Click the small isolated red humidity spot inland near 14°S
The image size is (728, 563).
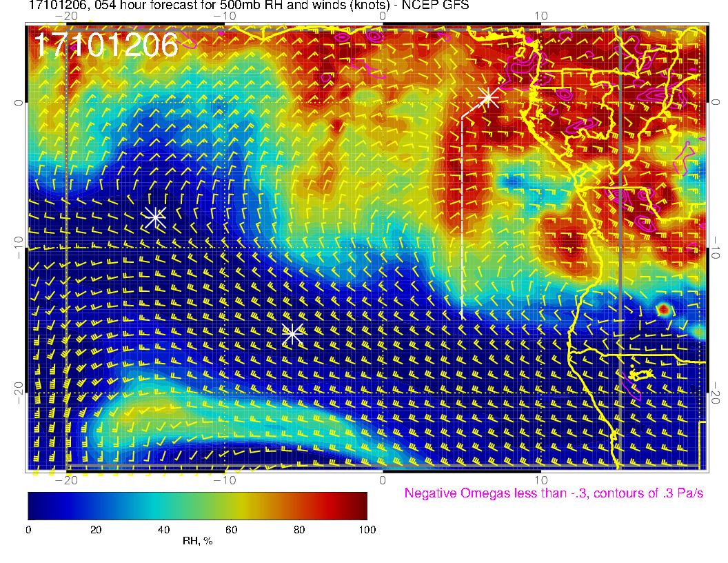pos(663,309)
